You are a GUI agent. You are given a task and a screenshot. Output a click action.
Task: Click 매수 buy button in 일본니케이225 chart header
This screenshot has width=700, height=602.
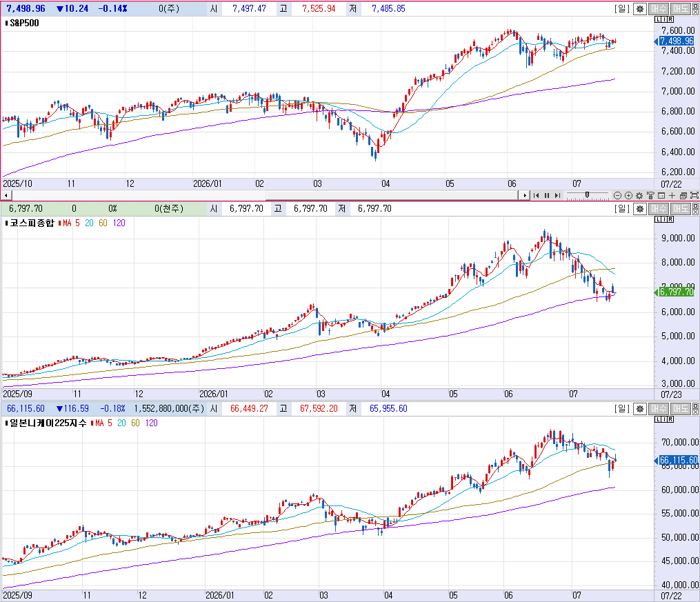(658, 408)
